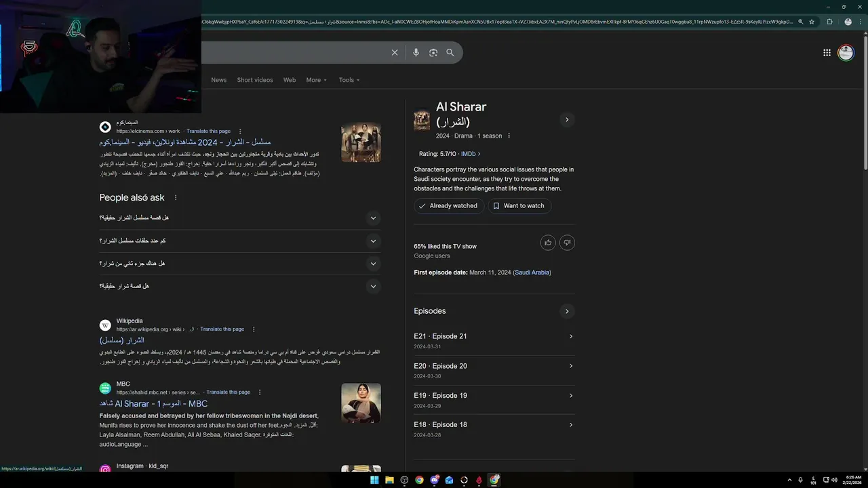Open clock showing 6:26 AM
Image resolution: width=868 pixels, height=488 pixels.
[853, 480]
